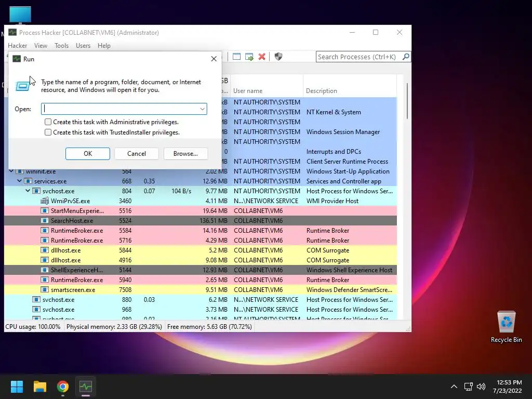Screen dimensions: 532x399
Task: Click the 136.51 MB memory value
Action: [x=214, y=220]
